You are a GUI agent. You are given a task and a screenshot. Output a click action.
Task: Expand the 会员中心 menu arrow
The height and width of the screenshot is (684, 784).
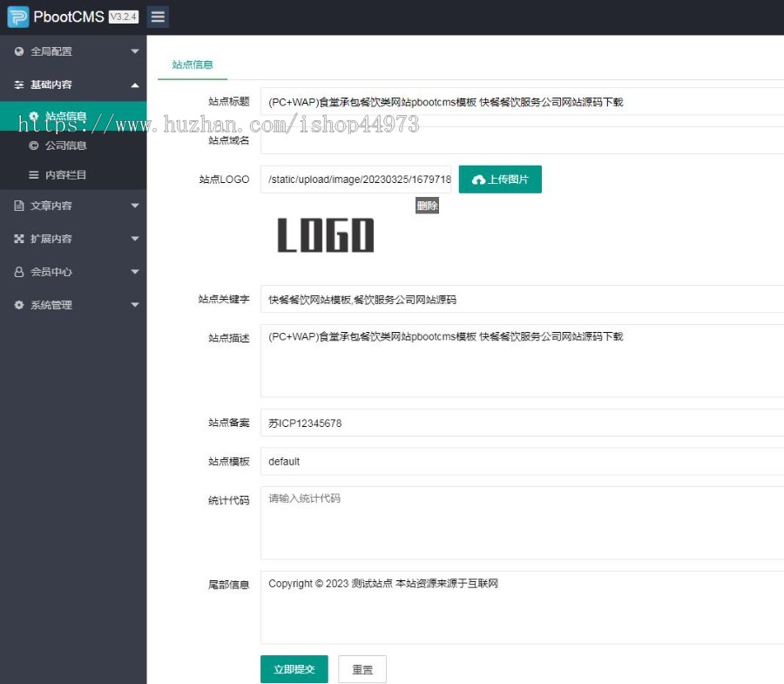point(134,272)
